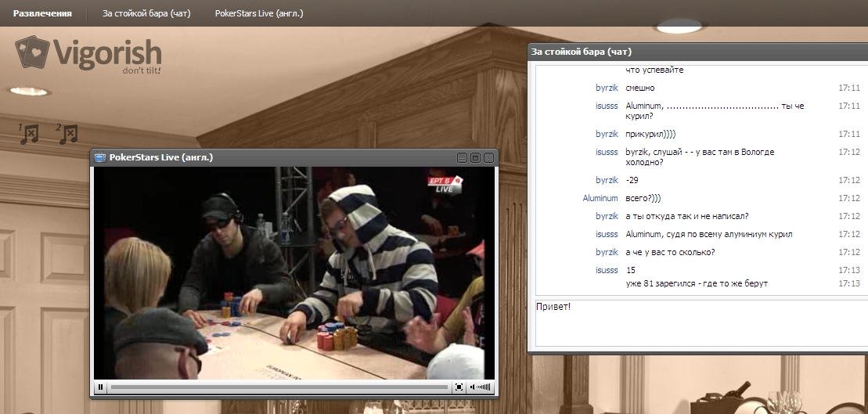Click the video seek progress bar
868x414 pixels.
[x=279, y=387]
